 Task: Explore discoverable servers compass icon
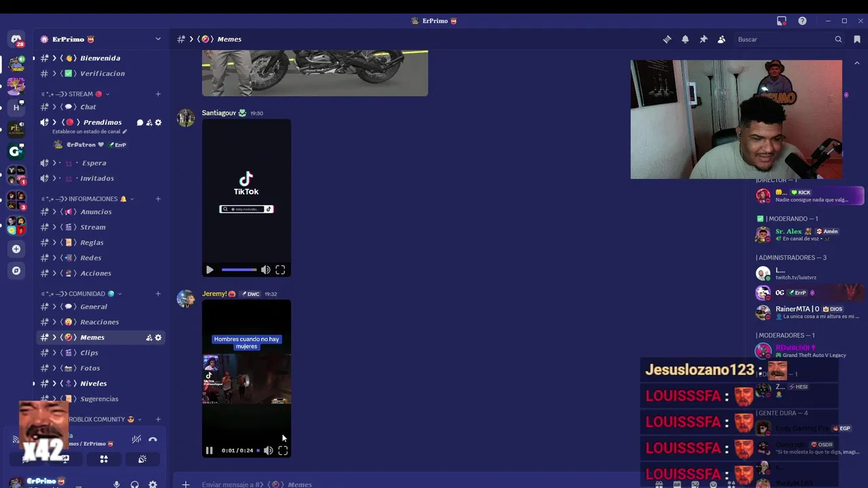[16, 270]
